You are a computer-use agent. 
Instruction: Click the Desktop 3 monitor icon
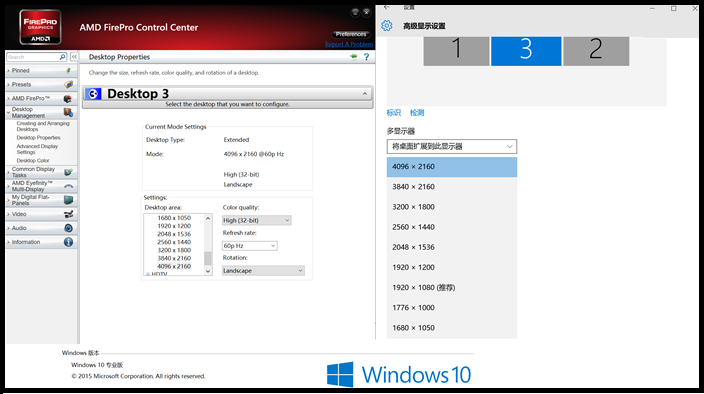click(x=93, y=93)
